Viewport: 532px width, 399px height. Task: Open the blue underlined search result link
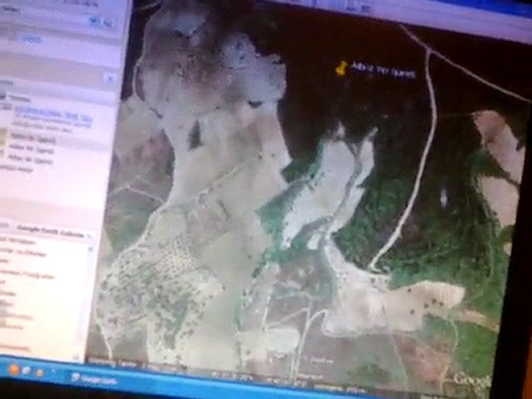point(54,116)
